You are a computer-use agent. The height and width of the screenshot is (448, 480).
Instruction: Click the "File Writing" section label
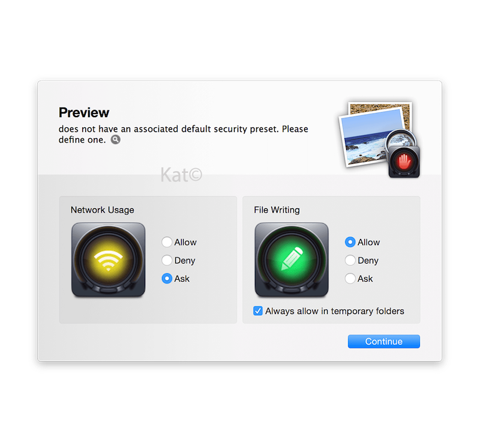click(277, 210)
